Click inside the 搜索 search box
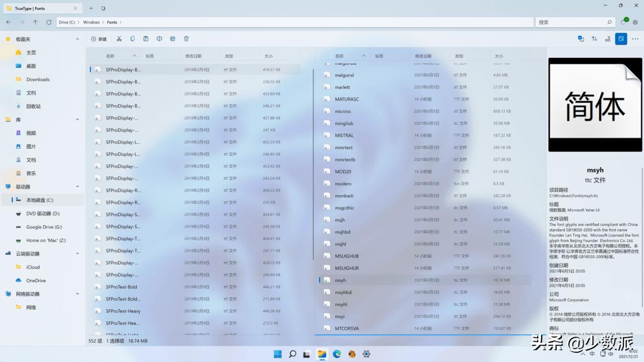644x362 pixels. click(575, 22)
